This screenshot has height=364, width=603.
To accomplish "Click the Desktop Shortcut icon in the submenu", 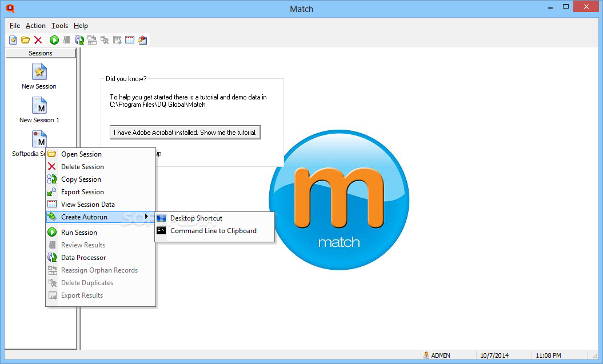I will coord(161,218).
